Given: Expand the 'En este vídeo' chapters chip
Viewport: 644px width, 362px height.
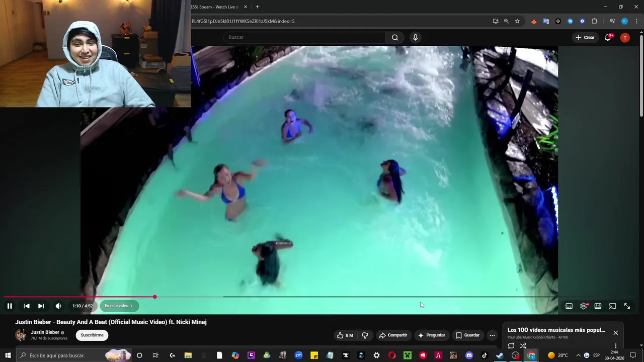Looking at the screenshot, I should [x=119, y=306].
